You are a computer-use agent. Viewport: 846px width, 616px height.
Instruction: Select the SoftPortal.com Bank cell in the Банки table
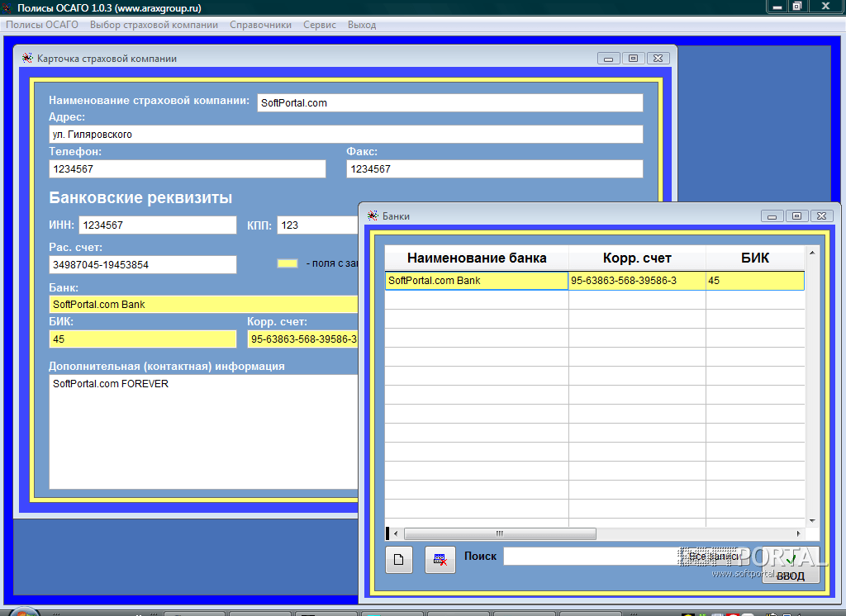tap(477, 281)
